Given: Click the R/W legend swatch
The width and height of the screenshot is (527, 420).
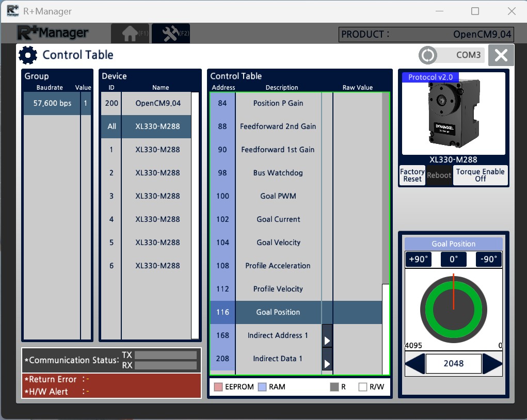Looking at the screenshot, I should tap(363, 387).
